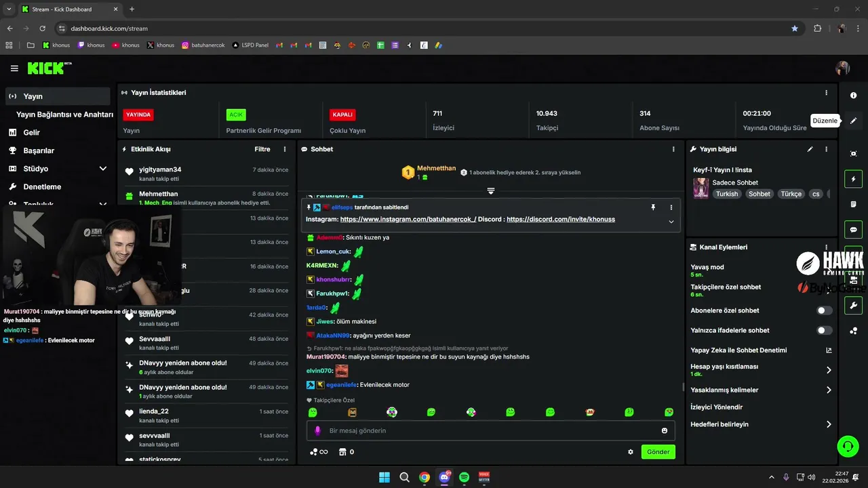
Task: Open the LSPD Panel bookmark
Action: click(x=250, y=45)
